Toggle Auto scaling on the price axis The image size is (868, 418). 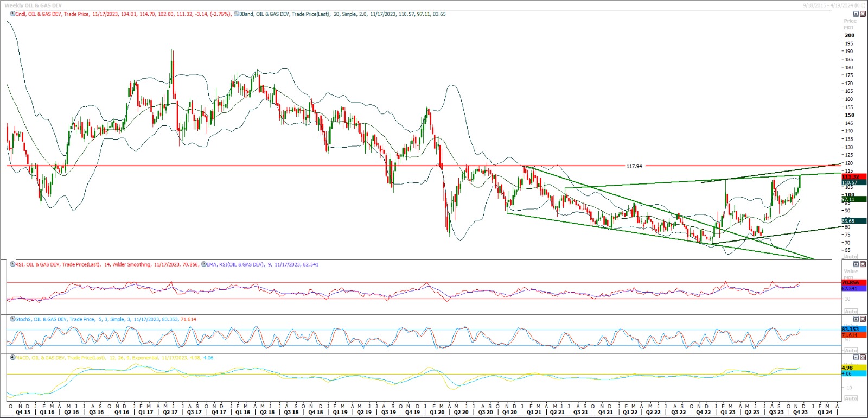click(851, 257)
